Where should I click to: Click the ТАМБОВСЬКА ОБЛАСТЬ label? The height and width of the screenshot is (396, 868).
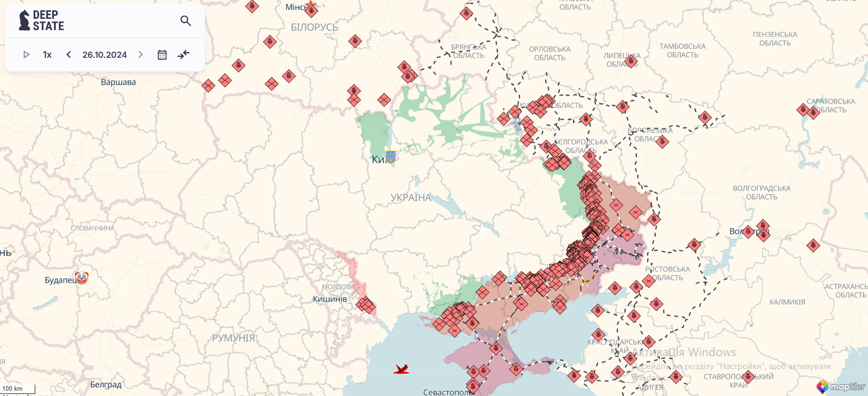(682, 51)
